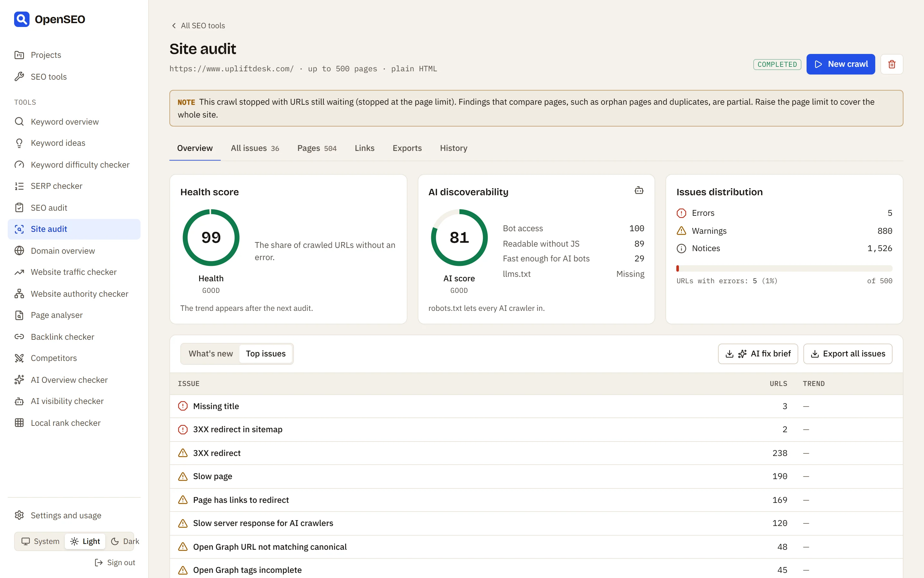The width and height of the screenshot is (924, 578).
Task: Open the Slow page issue row
Action: [x=536, y=476]
